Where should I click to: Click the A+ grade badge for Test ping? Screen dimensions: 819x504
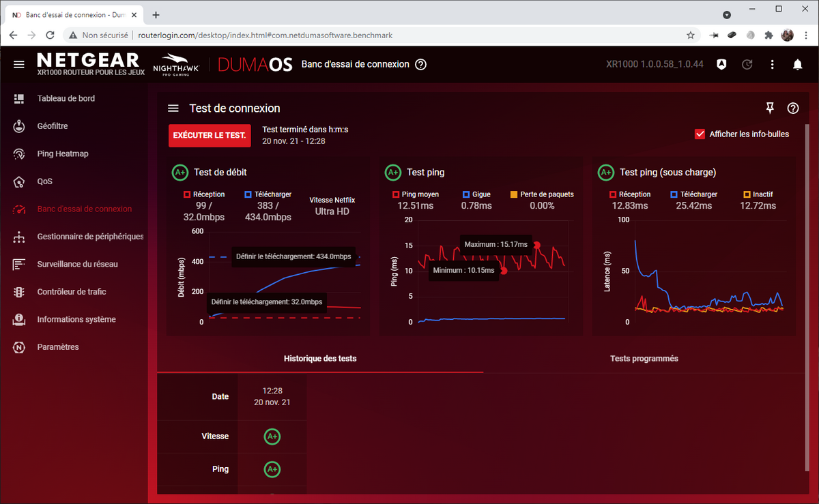click(393, 173)
